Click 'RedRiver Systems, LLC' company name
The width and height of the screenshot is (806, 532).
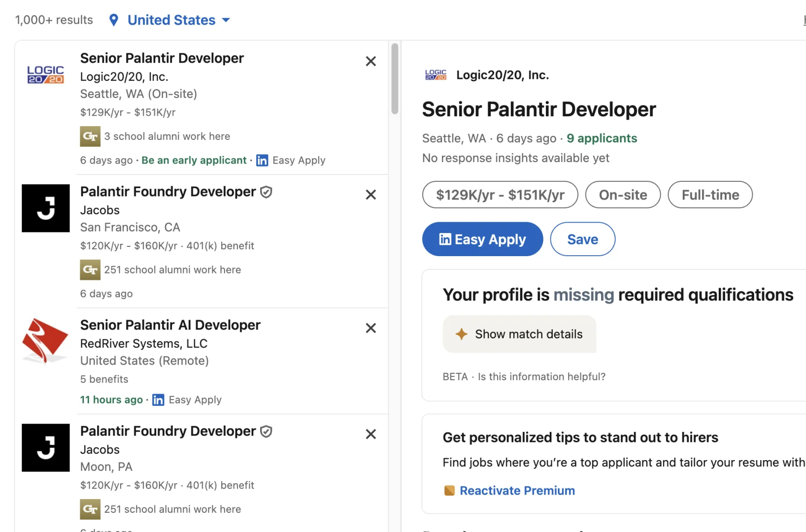point(144,344)
